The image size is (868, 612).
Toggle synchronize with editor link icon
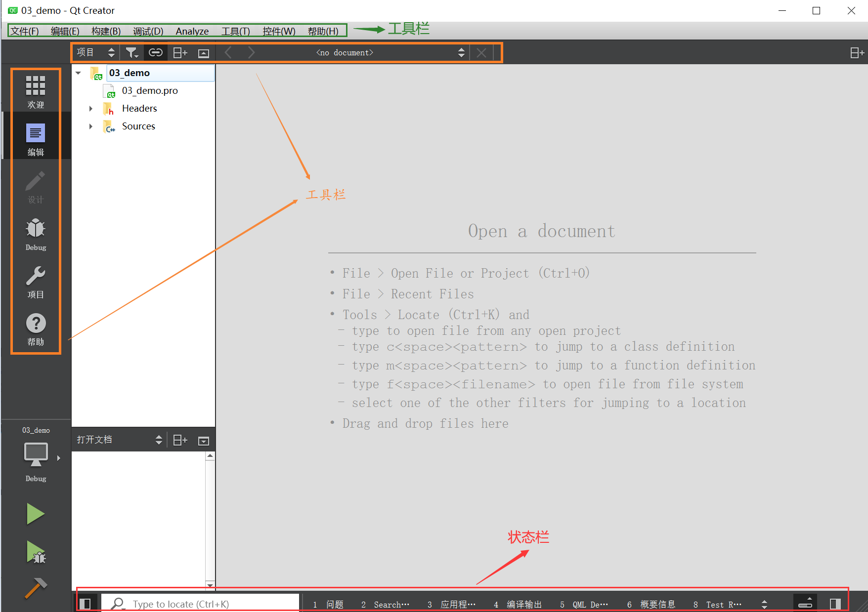(x=156, y=52)
